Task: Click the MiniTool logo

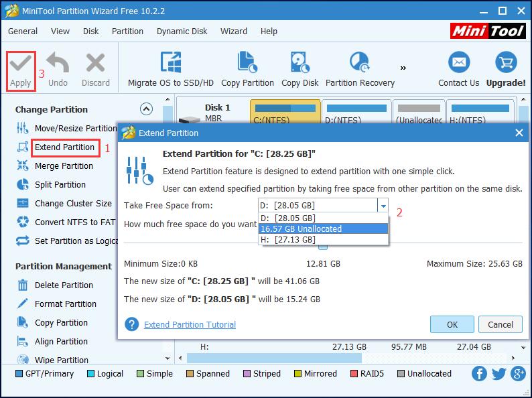Action: [x=488, y=31]
